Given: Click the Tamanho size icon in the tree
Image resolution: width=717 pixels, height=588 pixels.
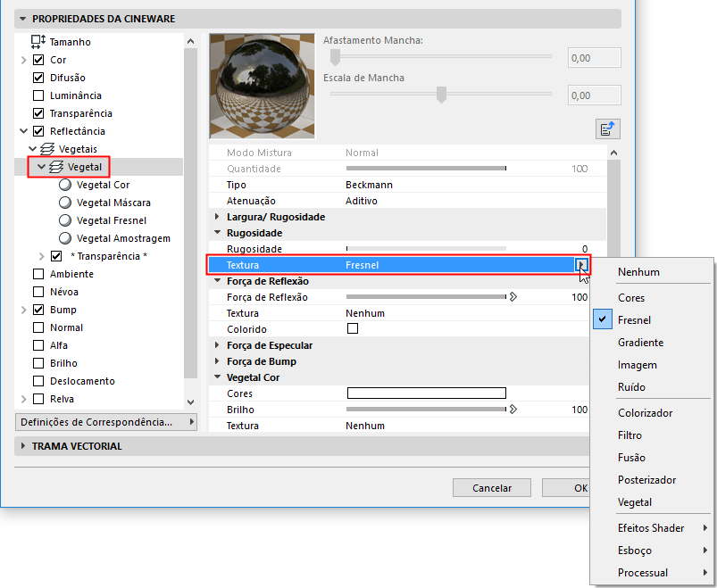Looking at the screenshot, I should tap(36, 41).
